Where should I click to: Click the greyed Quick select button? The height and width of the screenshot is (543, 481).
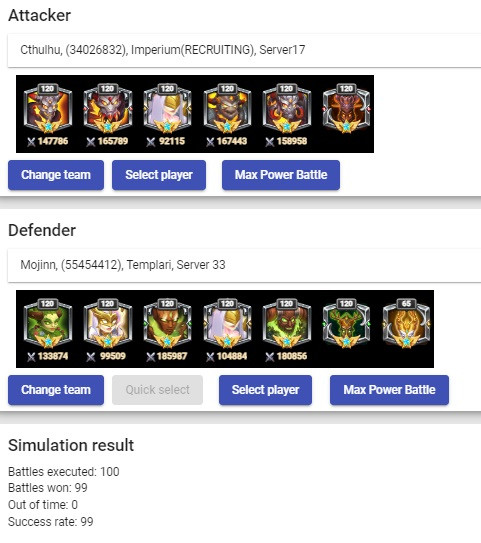(x=158, y=390)
